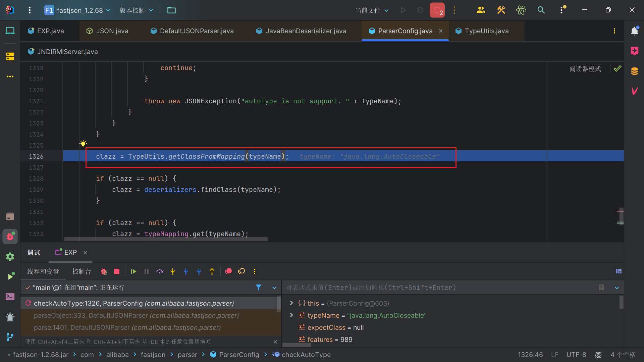
Task: Open evaluate expression history dropdown
Action: pos(617,288)
